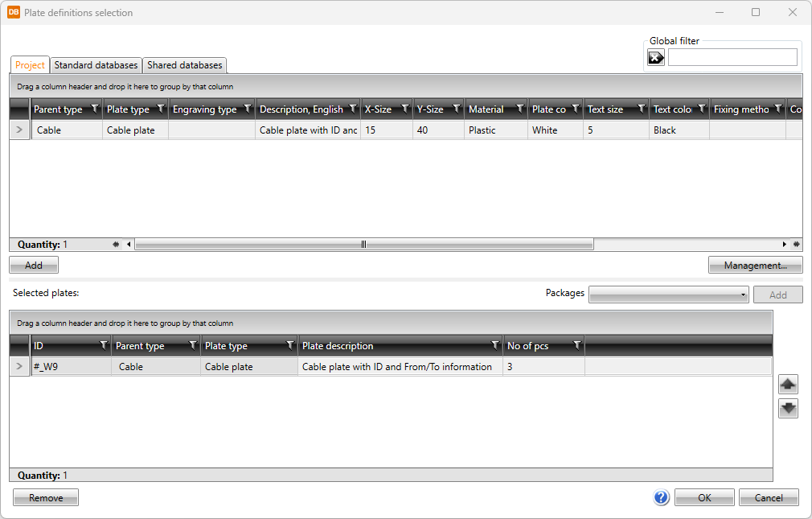Viewport: 812px width, 519px height.
Task: Click filter icon on Parent type column in top grid
Action: click(94, 109)
